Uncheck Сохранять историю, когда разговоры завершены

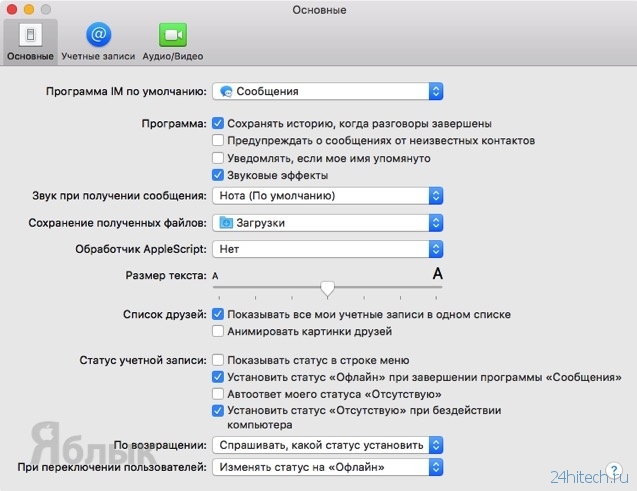tap(218, 123)
